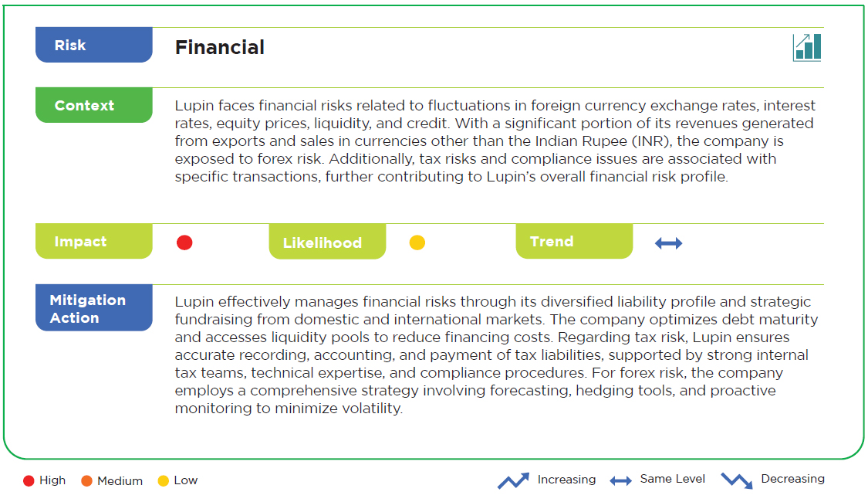Screen dimensions: 868x502
Task: Click the Mitigation Action description paragraph
Action: tap(497, 354)
